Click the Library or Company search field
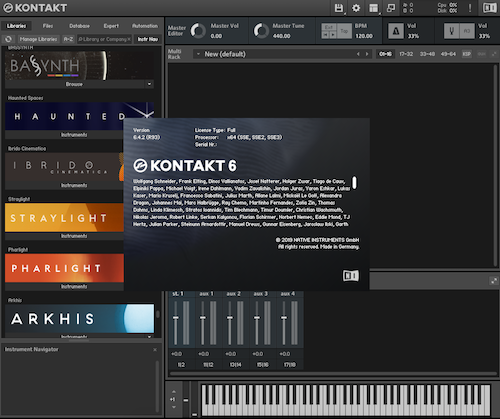 point(104,39)
